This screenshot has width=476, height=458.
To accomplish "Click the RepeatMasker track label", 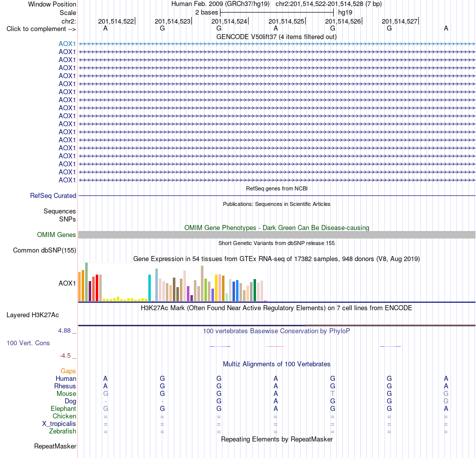I will pos(55,446).
